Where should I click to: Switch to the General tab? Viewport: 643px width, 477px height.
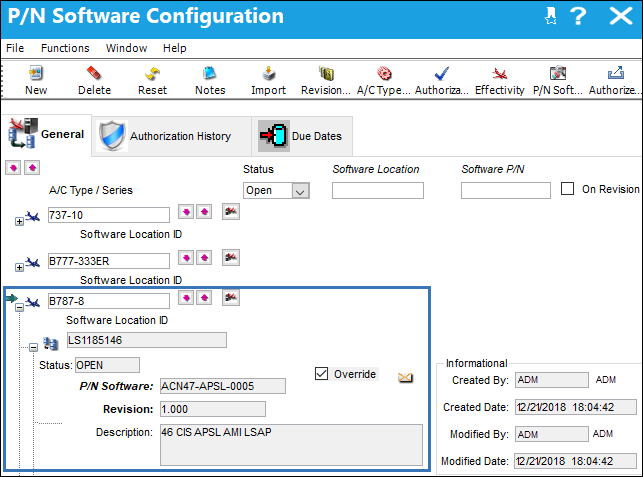[x=46, y=135]
